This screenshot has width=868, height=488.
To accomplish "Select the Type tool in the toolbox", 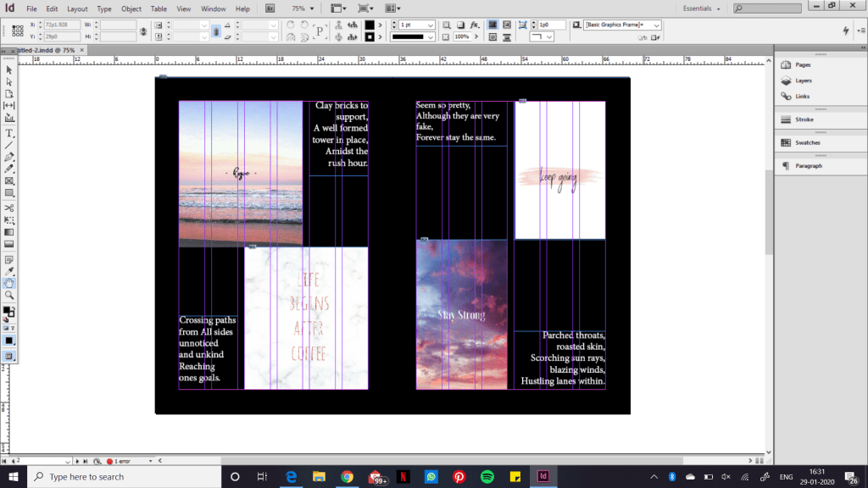I will pyautogui.click(x=9, y=133).
